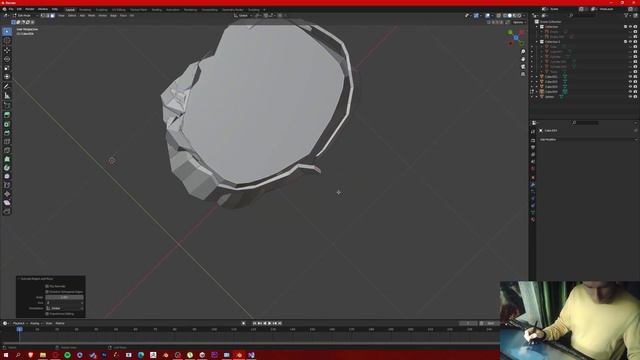
Task: Switch to the Sculpting workspace tab
Action: tap(101, 9)
